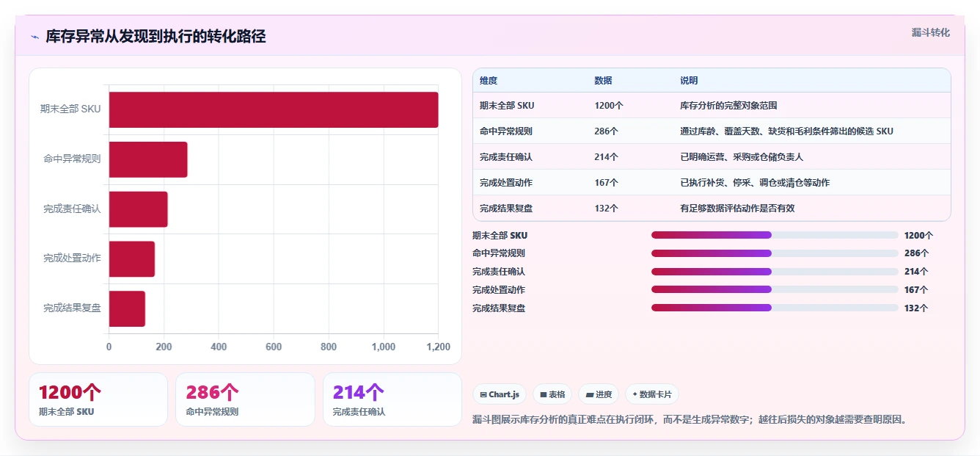Image resolution: width=980 pixels, height=456 pixels.
Task: Click chart axis label 600
Action: tap(274, 347)
